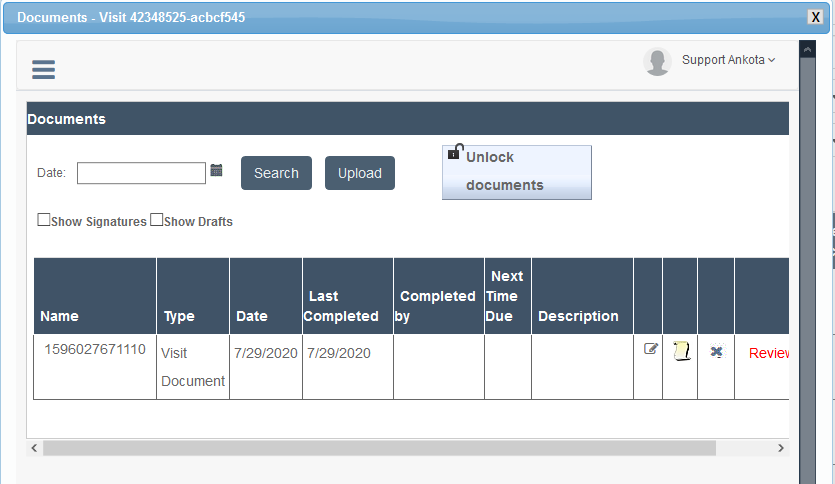Open the calendar date picker icon
Viewport: 835px width, 484px height.
216,170
